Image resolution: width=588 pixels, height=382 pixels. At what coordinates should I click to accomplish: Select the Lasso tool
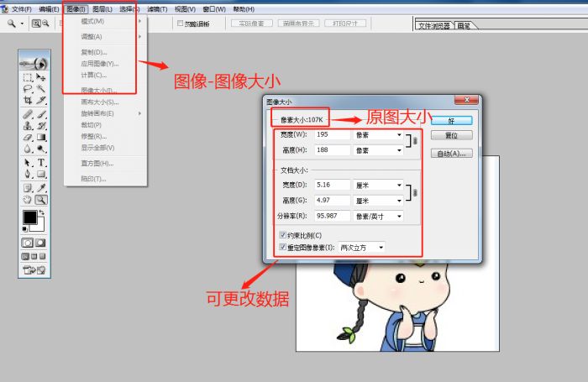click(28, 88)
